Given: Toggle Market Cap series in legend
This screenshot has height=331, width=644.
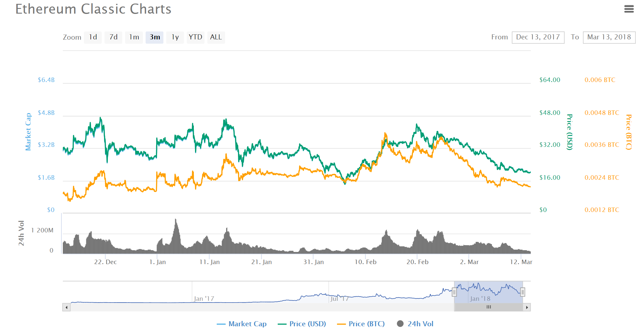Looking at the screenshot, I should (242, 324).
